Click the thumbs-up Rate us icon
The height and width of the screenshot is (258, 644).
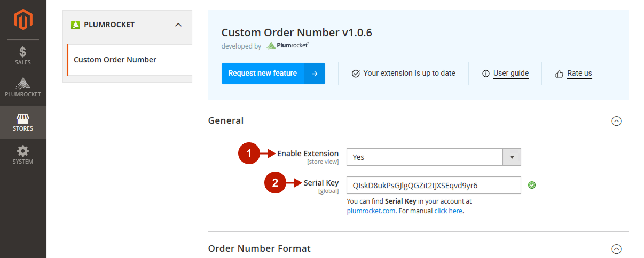point(559,74)
